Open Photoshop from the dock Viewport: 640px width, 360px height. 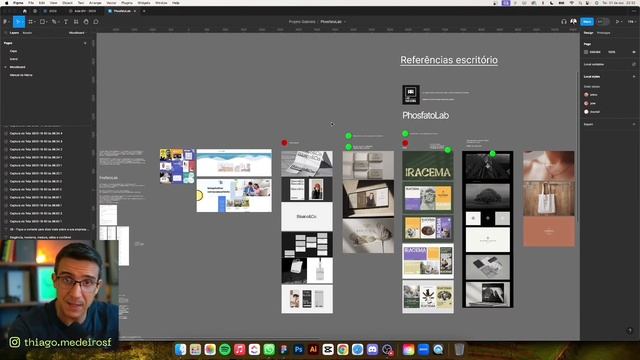point(298,349)
